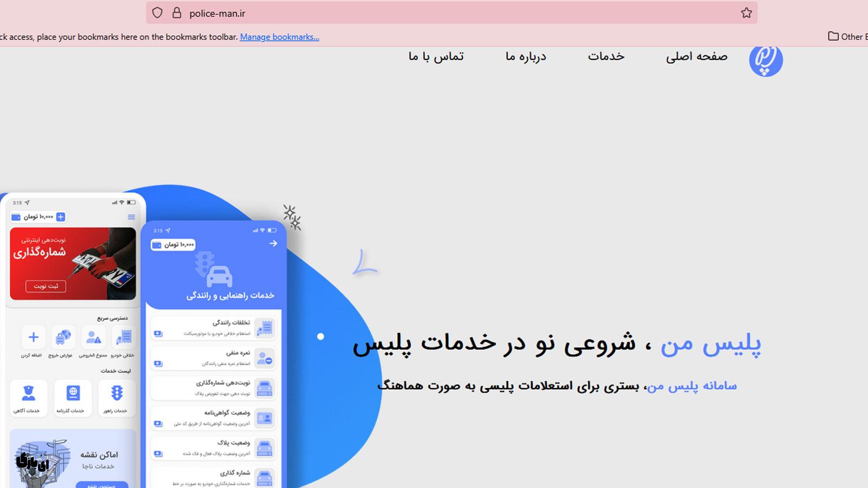Click the ممنوع الخروجی warning icon

pyautogui.click(x=93, y=337)
